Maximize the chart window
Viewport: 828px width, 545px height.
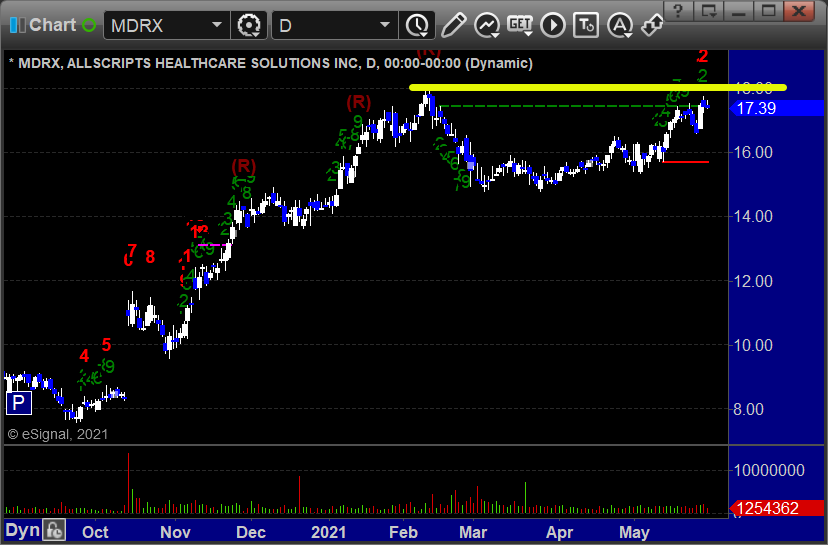coord(768,10)
